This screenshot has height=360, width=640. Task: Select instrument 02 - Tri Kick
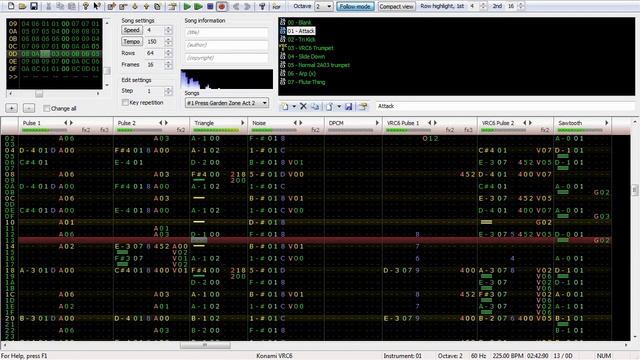tap(301, 40)
